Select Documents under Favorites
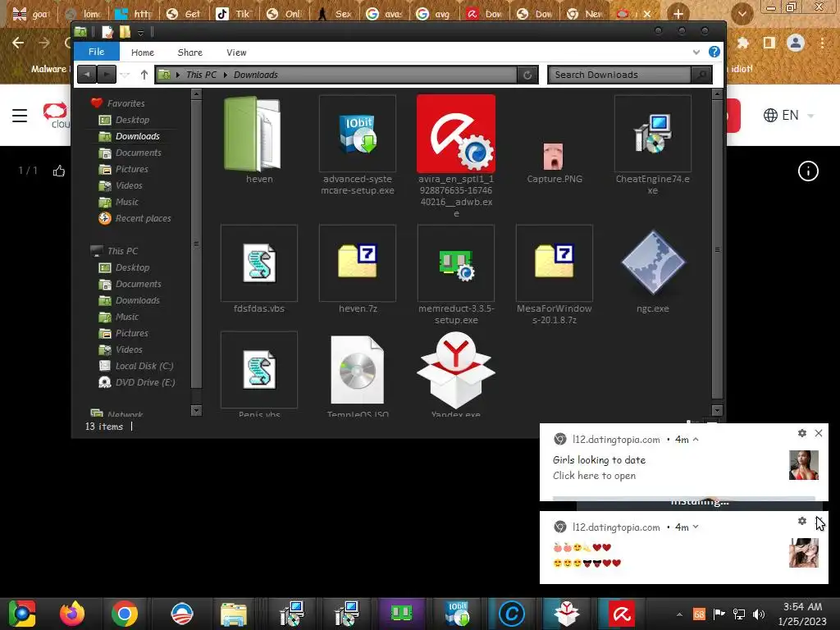The height and width of the screenshot is (630, 840). [138, 153]
